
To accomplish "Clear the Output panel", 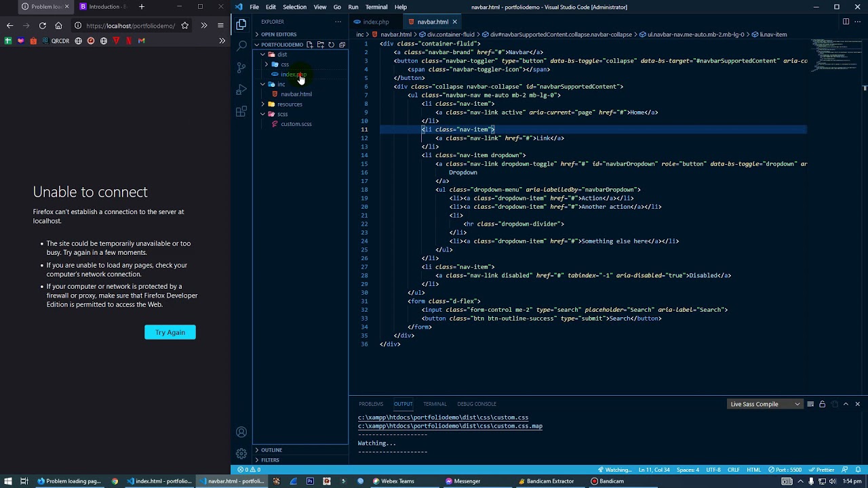I will (810, 404).
